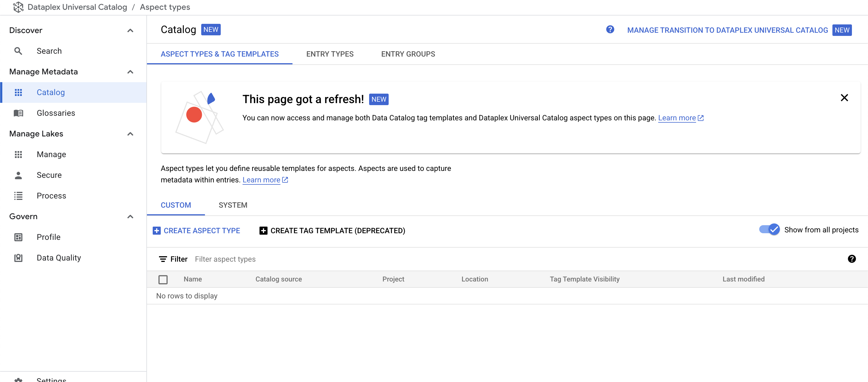The width and height of the screenshot is (868, 382).
Task: Open Glossaries book icon in sidebar
Action: click(18, 113)
